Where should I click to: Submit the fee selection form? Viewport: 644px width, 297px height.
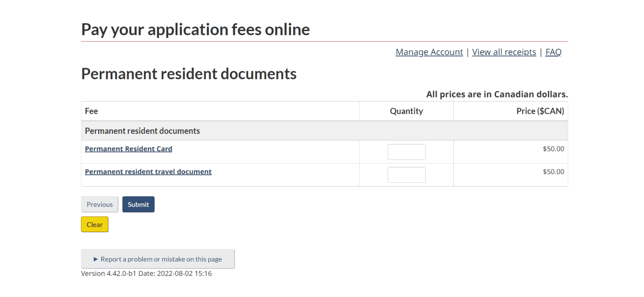(138, 204)
